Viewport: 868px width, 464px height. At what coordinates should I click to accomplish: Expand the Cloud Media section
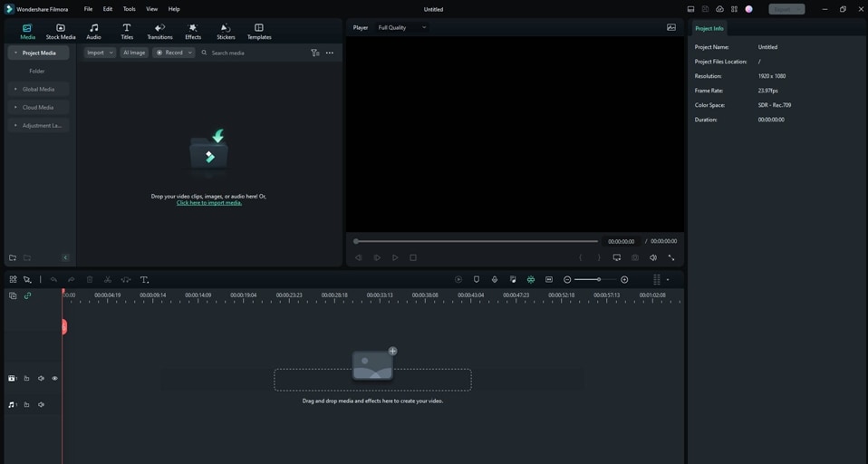pos(15,108)
